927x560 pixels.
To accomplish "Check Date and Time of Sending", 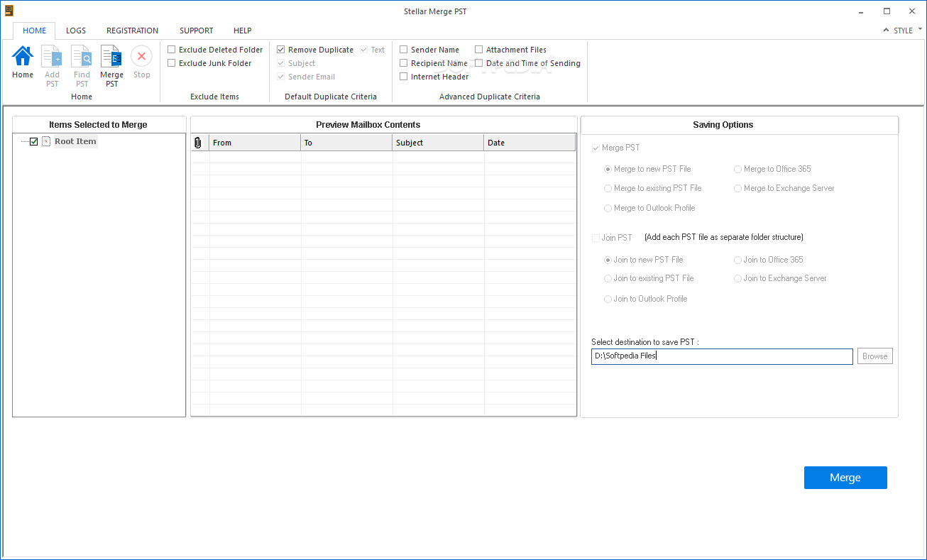I will coord(479,63).
